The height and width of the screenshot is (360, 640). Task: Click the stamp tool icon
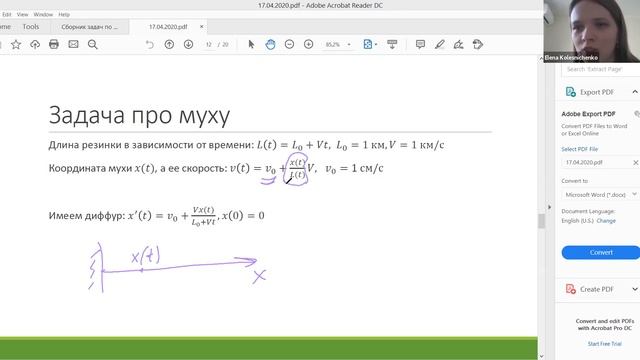point(478,44)
